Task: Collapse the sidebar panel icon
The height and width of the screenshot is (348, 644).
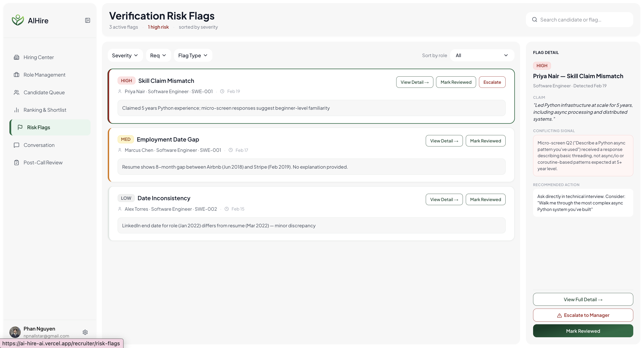Action: tap(87, 20)
